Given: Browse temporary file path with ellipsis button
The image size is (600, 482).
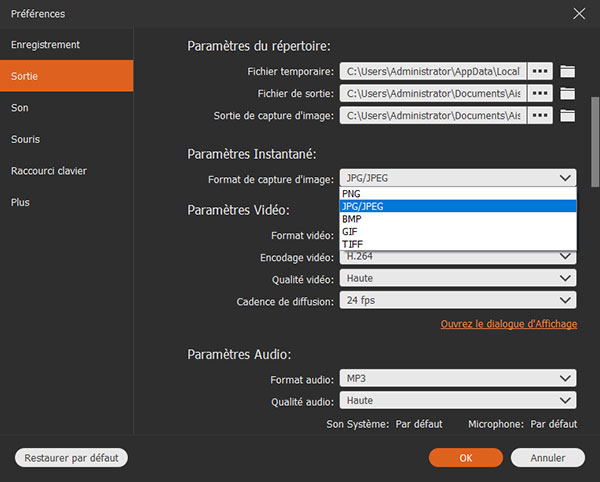Looking at the screenshot, I should click(540, 71).
